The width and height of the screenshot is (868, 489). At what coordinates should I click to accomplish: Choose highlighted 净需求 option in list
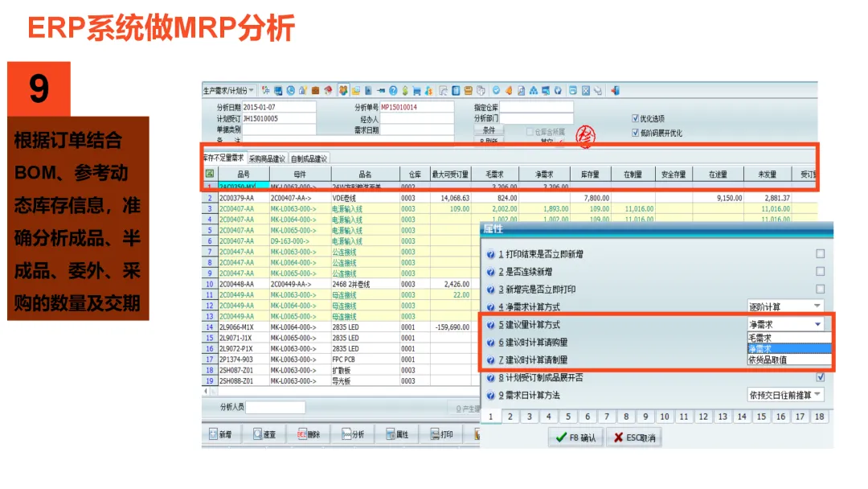789,349
